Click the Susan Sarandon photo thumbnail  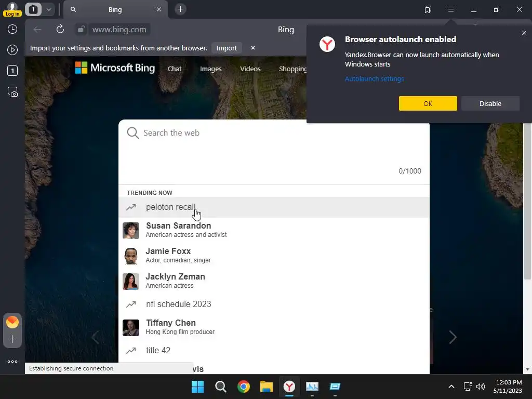tap(131, 231)
